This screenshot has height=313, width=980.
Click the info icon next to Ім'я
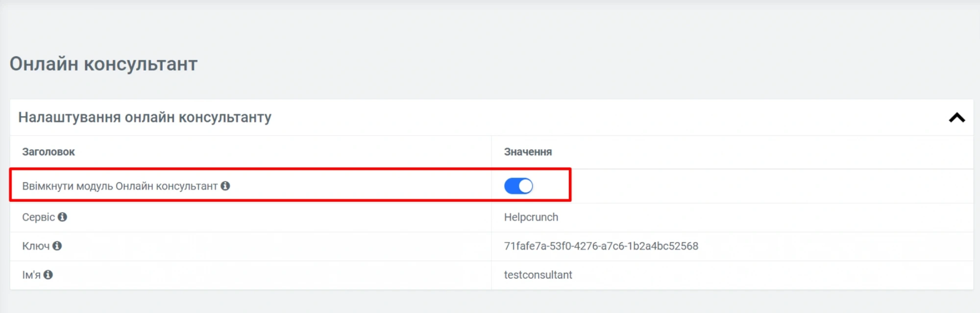tap(48, 275)
